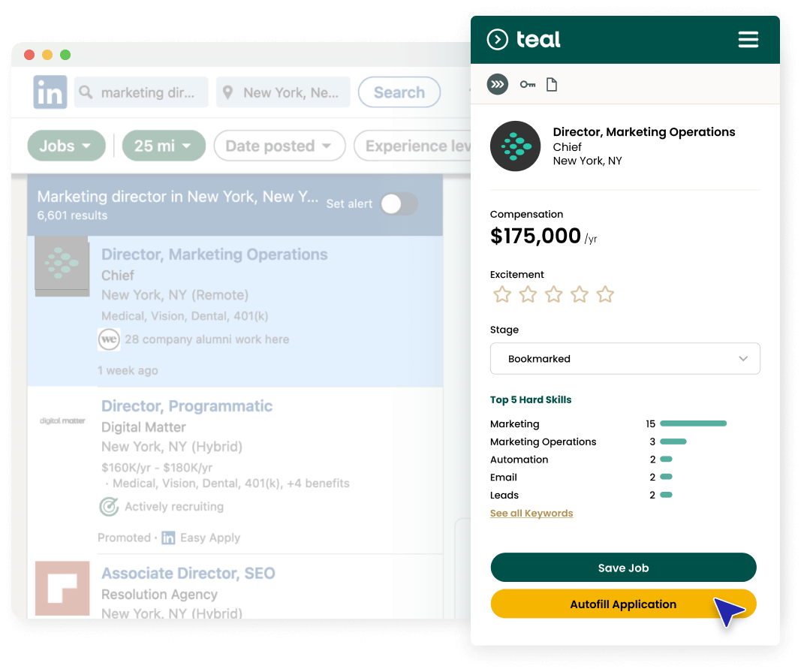The image size is (801, 672).
Task: Click the macOS yellow minimize button
Action: 47,55
